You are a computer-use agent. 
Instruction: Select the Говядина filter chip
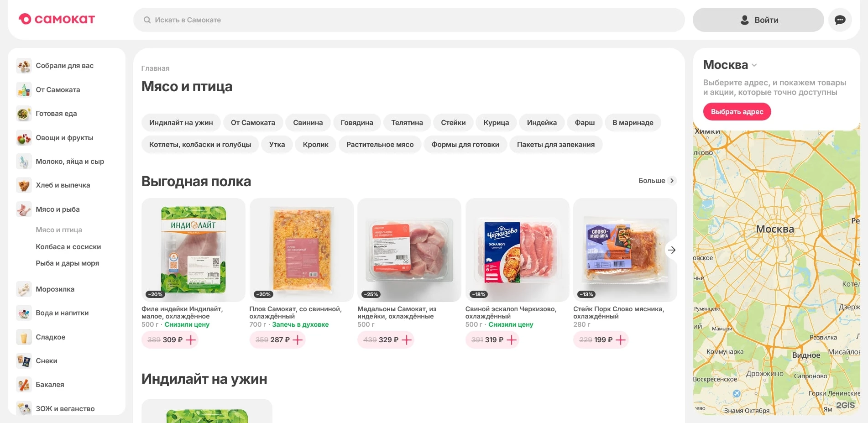357,123
